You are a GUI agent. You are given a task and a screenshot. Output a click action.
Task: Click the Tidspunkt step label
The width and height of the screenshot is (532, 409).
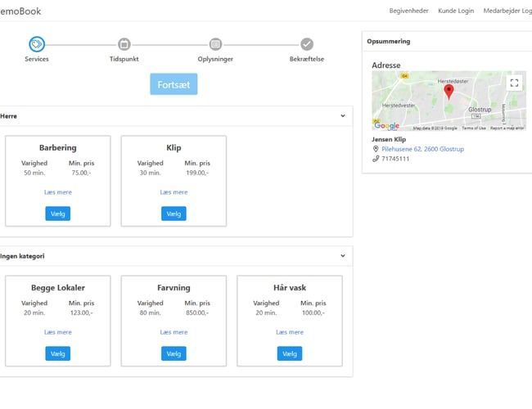[x=124, y=59]
